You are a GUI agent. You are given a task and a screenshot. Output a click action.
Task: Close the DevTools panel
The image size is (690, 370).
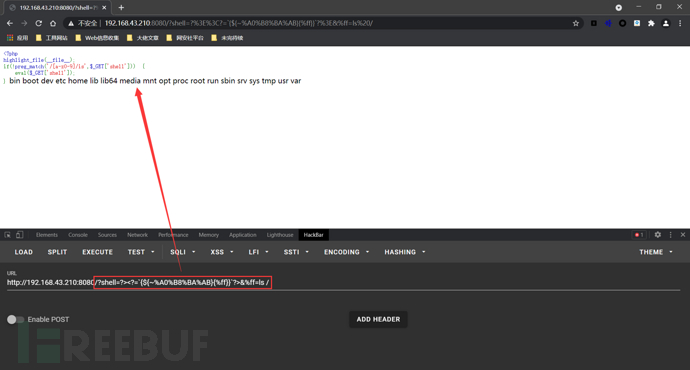683,235
